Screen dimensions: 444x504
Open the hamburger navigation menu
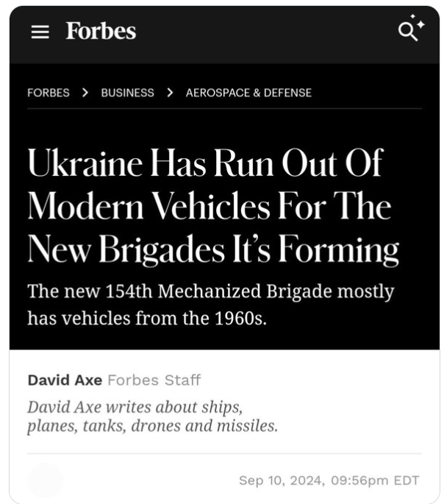[x=39, y=32]
